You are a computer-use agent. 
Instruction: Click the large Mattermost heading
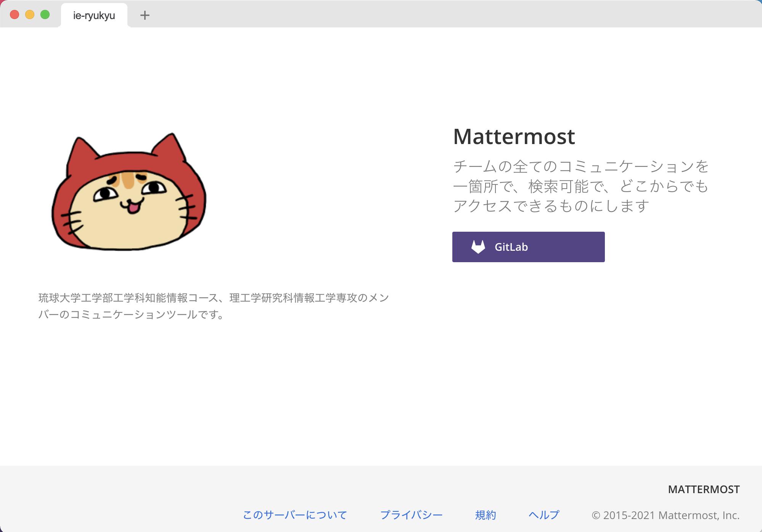(x=514, y=136)
